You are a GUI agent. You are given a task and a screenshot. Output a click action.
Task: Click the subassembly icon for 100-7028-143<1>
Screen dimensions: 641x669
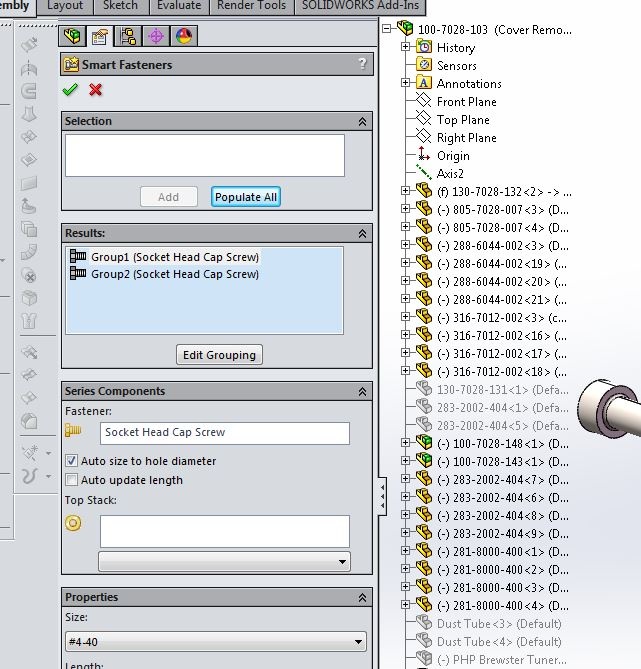pyautogui.click(x=424, y=460)
